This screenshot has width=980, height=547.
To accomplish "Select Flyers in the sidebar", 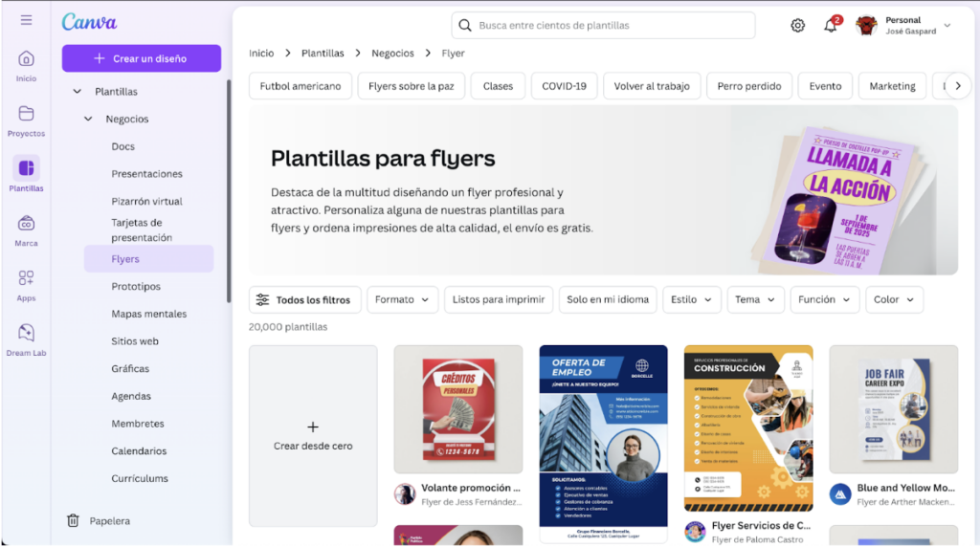I will [x=148, y=258].
